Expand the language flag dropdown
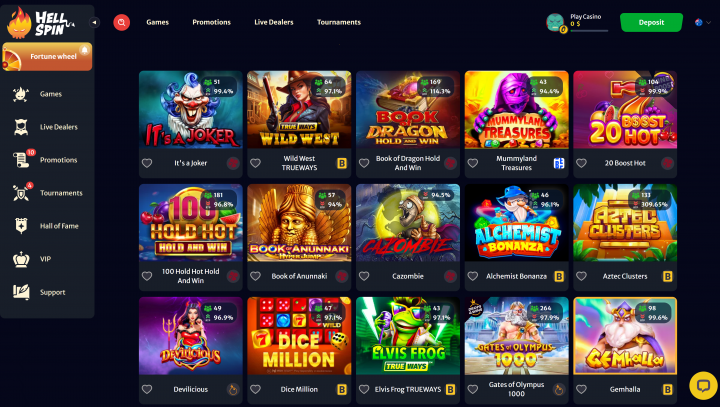 [703, 22]
